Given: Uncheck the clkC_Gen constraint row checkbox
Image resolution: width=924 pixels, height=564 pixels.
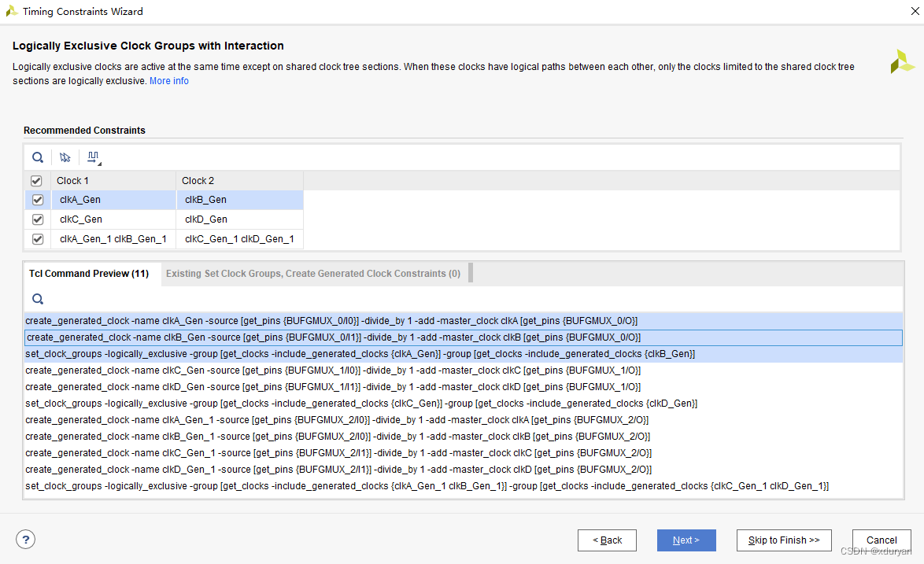Looking at the screenshot, I should tap(37, 219).
